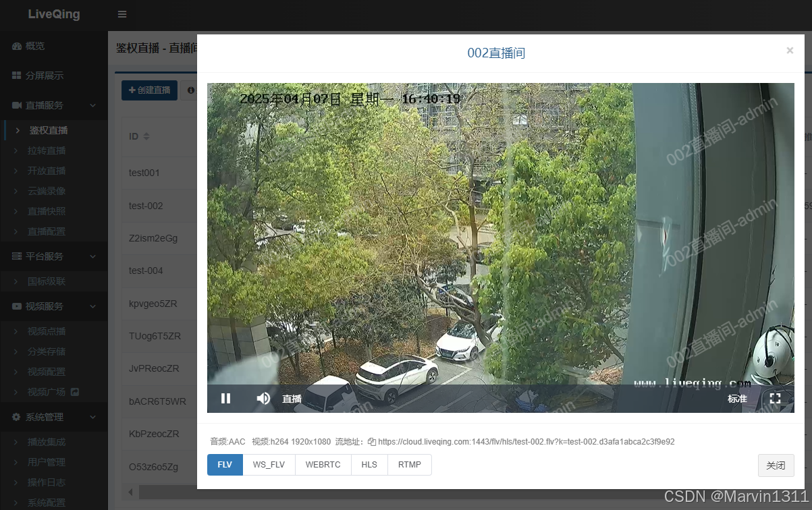Select the Z2ism2eGg table row

point(159,238)
